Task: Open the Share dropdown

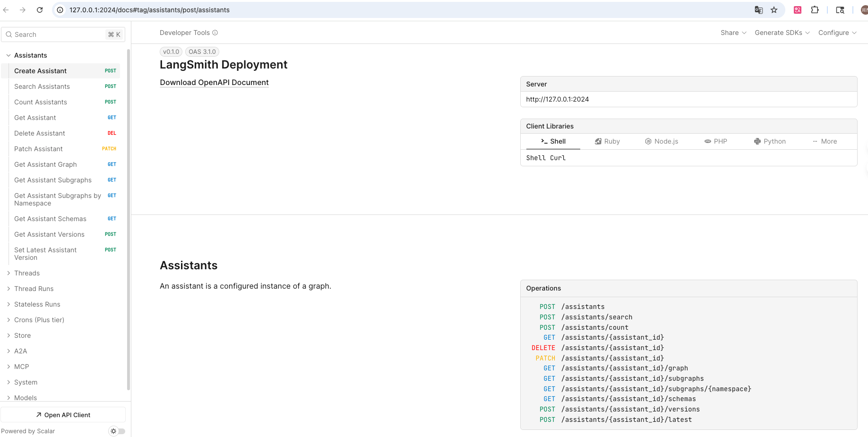Action: click(x=733, y=33)
